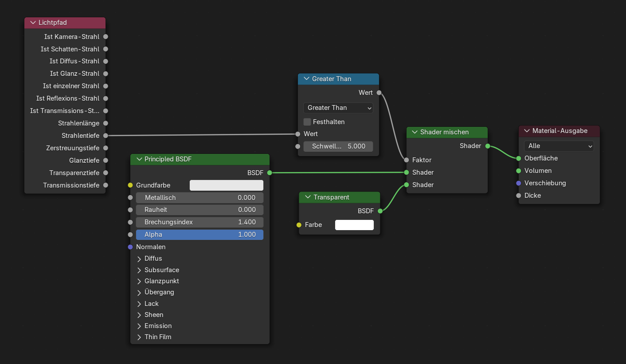
Task: Collapse the Lichtpfad node
Action: point(33,23)
